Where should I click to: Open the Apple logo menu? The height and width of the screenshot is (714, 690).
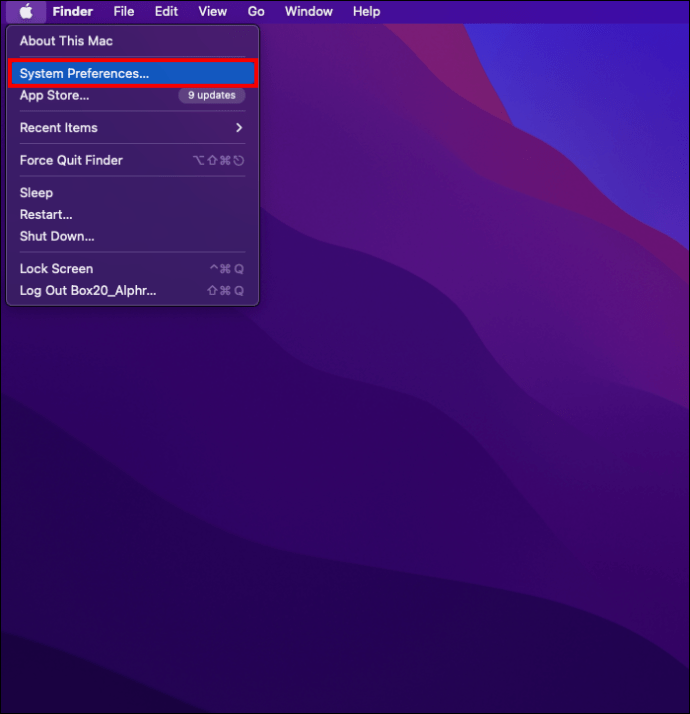[26, 11]
